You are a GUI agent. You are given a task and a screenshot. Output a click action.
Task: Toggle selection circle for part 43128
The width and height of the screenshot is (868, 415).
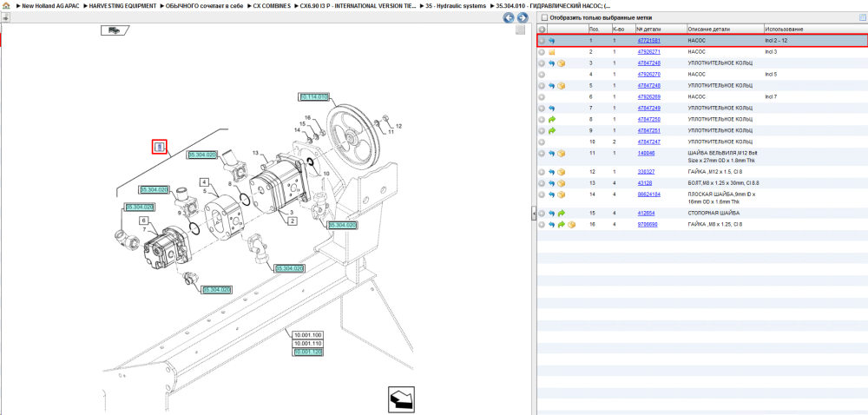pyautogui.click(x=542, y=183)
